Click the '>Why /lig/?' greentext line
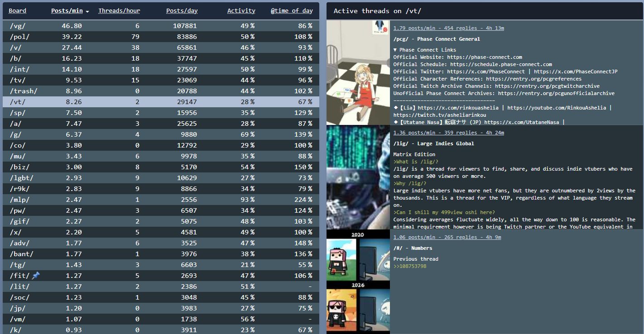 tap(410, 183)
